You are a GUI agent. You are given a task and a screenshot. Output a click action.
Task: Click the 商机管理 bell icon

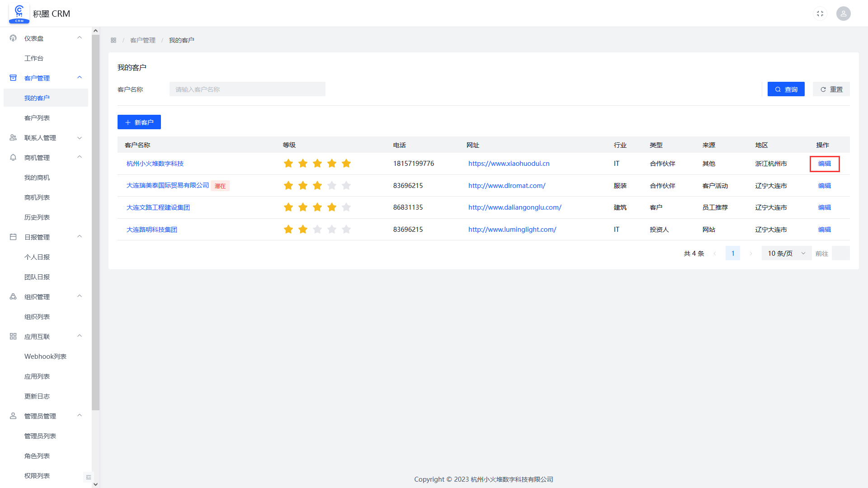pyautogui.click(x=13, y=158)
